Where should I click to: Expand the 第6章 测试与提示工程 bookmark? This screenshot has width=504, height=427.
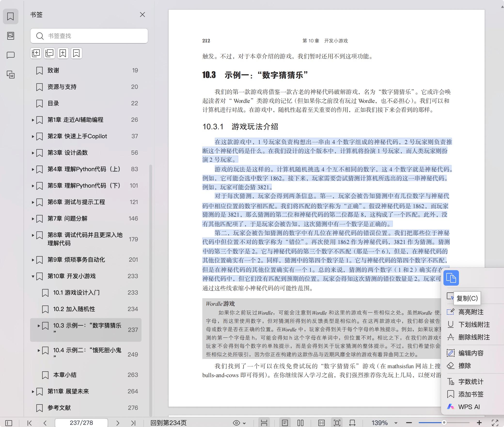click(33, 202)
